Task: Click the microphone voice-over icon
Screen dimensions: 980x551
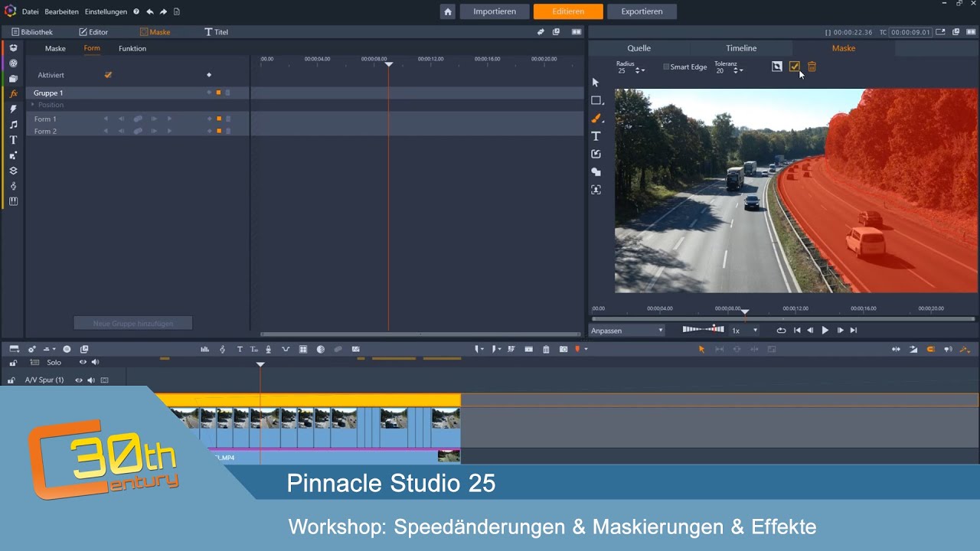Action: click(x=268, y=349)
